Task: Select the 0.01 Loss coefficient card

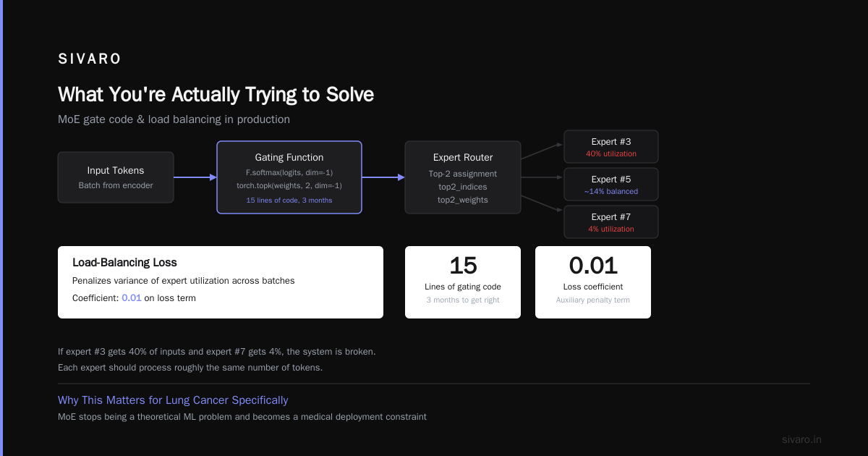Action: pyautogui.click(x=593, y=282)
